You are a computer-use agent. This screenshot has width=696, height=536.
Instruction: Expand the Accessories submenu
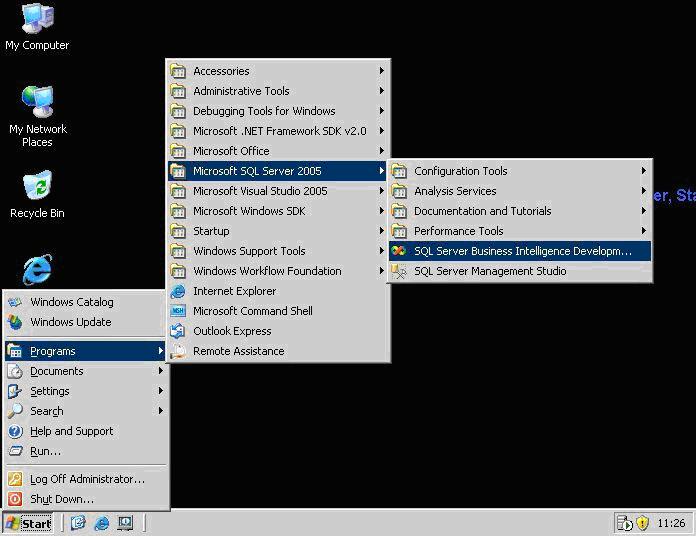[x=221, y=71]
